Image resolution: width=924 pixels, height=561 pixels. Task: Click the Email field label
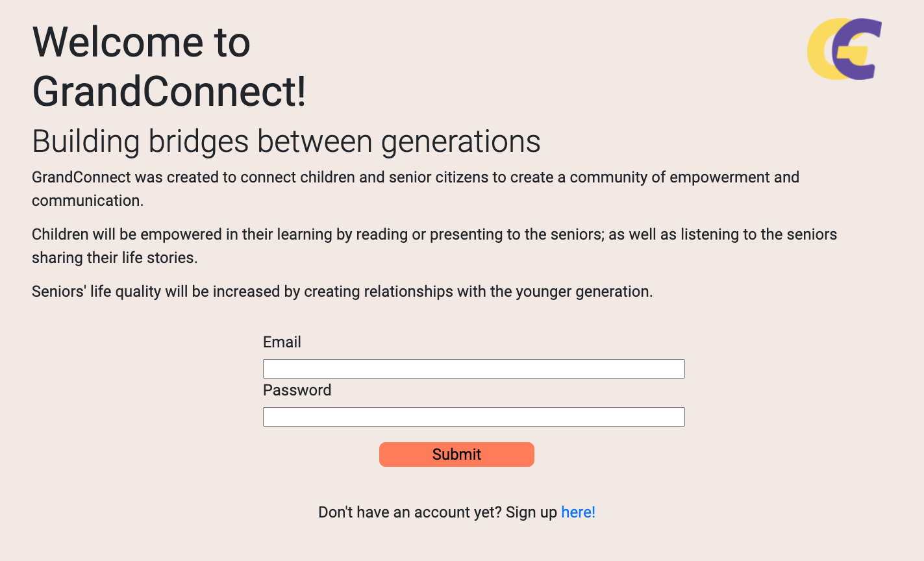coord(282,342)
